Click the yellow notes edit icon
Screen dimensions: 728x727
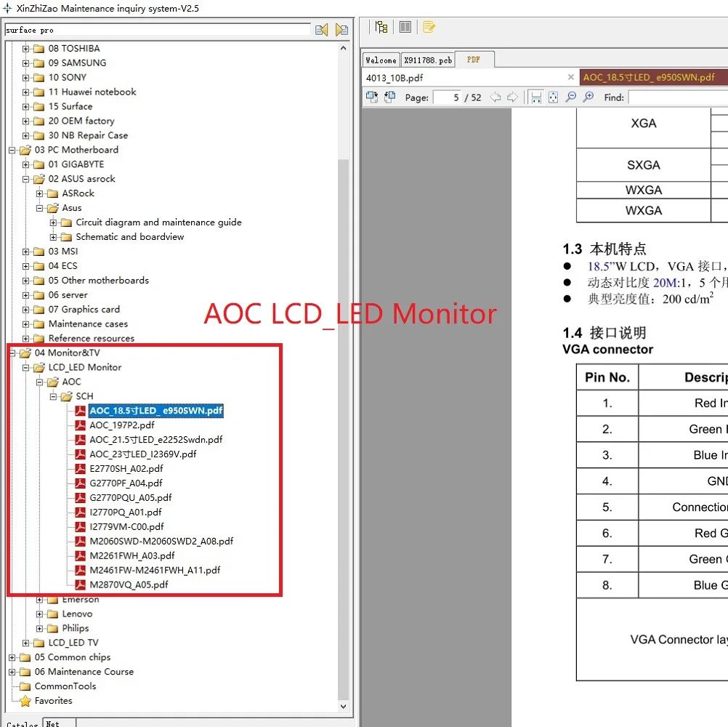pos(429,28)
